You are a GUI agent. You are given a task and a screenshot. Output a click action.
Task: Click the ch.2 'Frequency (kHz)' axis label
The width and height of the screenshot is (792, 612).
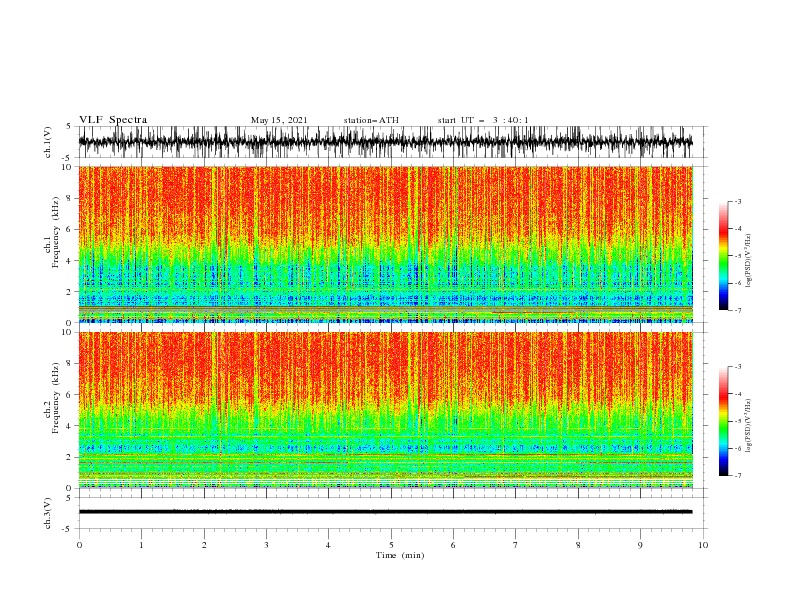coord(56,398)
